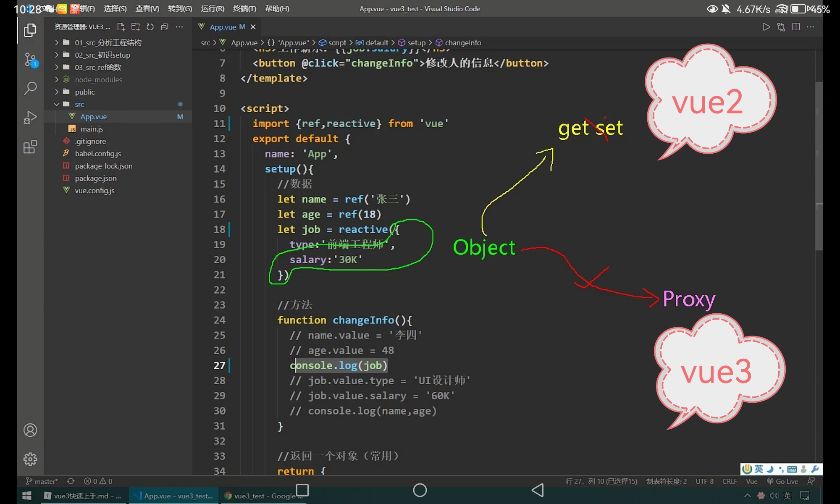This screenshot has height=504, width=840.
Task: Open the Extensions view
Action: (x=30, y=147)
